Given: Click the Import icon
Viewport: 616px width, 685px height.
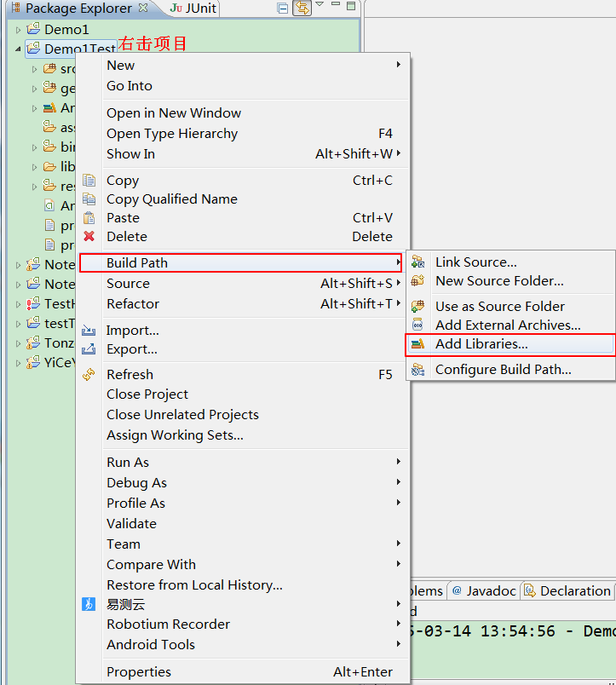Looking at the screenshot, I should [x=89, y=331].
